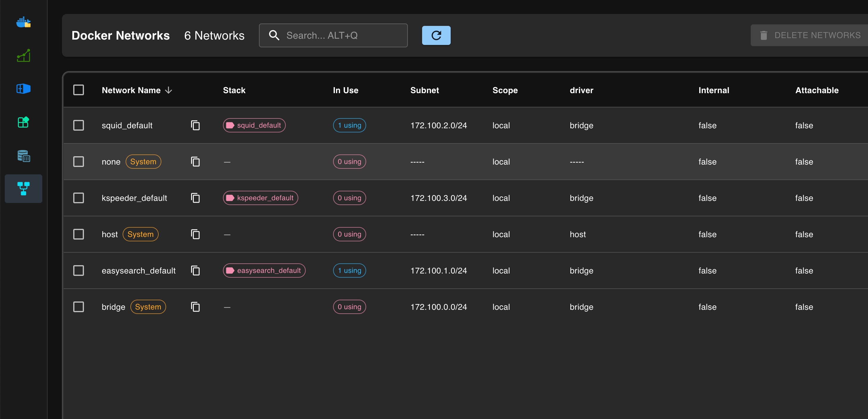Viewport: 868px width, 419px height.
Task: Select the easysearch_default network name text
Action: 138,271
